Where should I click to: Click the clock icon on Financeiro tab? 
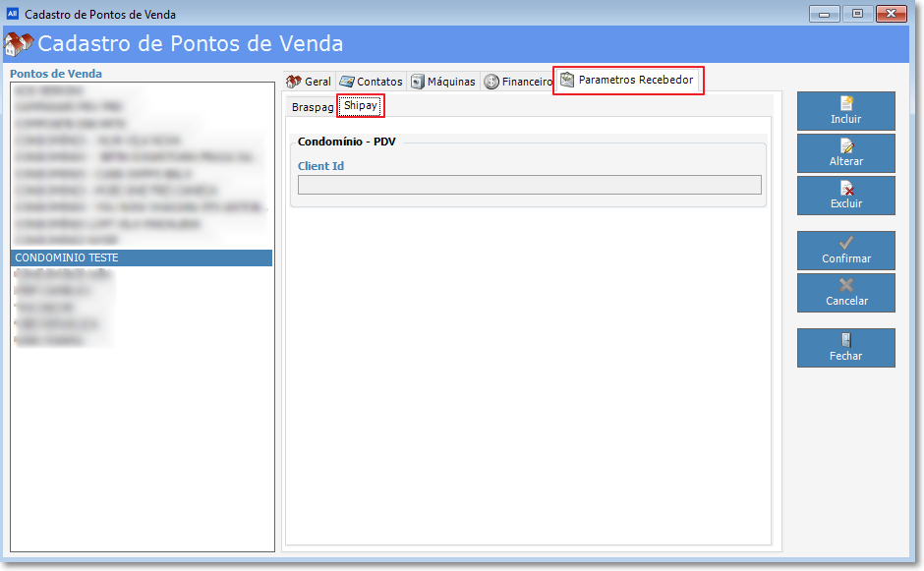(491, 82)
